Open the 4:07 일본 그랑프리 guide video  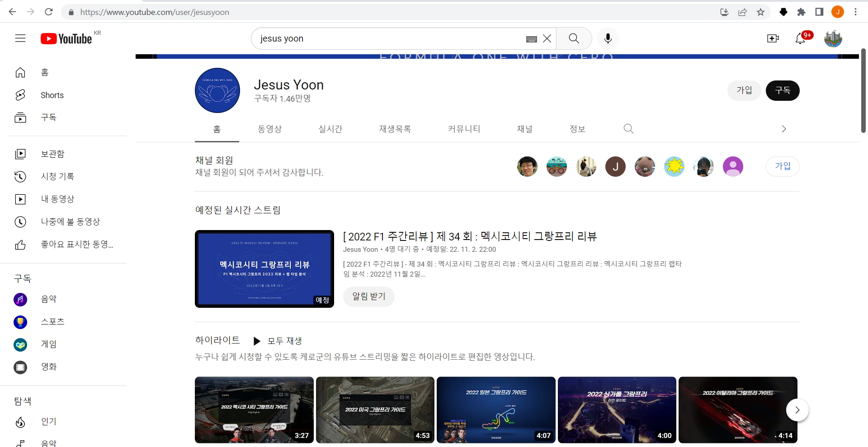click(496, 410)
